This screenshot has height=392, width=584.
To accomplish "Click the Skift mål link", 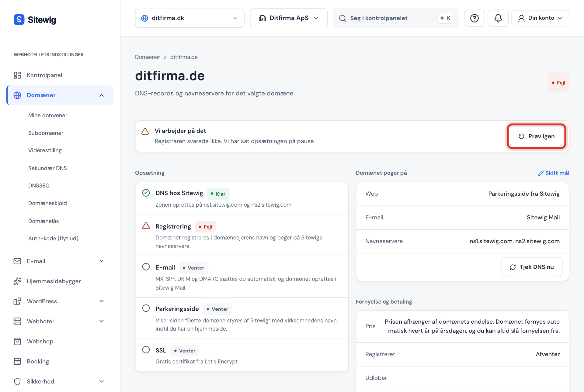I will 554,173.
